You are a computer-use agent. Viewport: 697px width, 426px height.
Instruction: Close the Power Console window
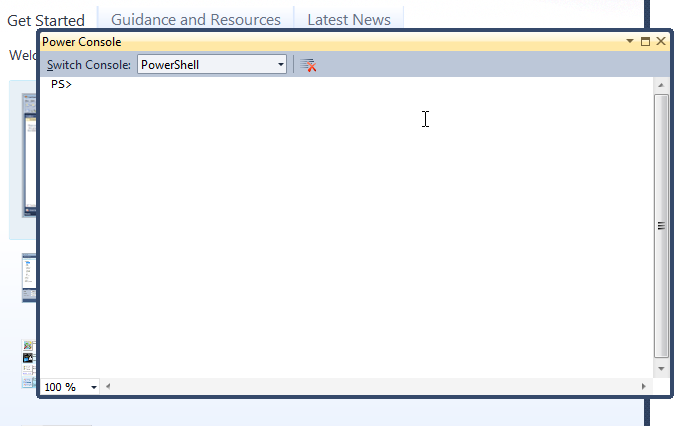(x=661, y=41)
